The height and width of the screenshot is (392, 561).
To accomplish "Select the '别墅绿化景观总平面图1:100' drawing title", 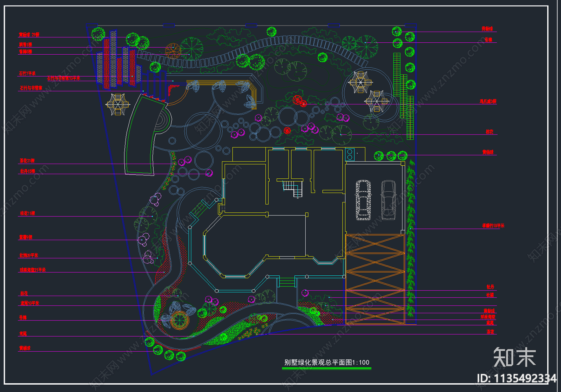I will (327, 363).
